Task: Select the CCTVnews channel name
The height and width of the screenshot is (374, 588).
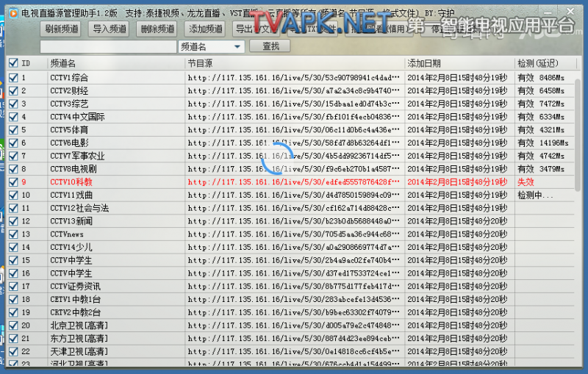Action: (67, 234)
